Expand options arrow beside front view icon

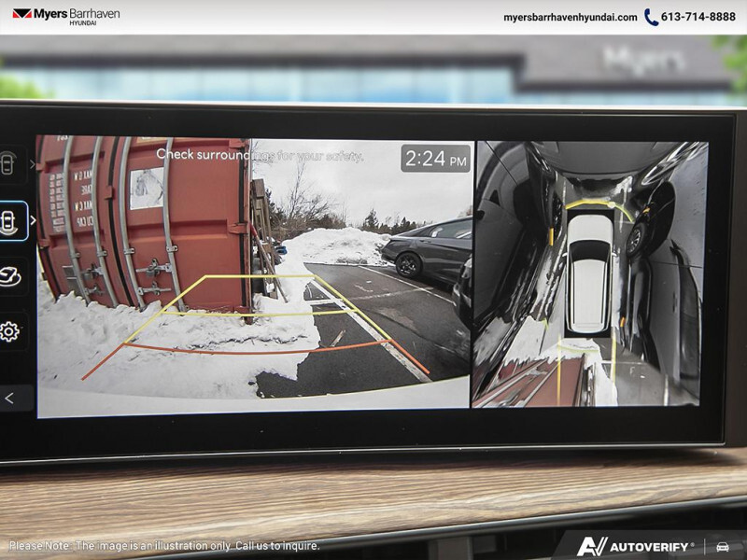pyautogui.click(x=32, y=164)
